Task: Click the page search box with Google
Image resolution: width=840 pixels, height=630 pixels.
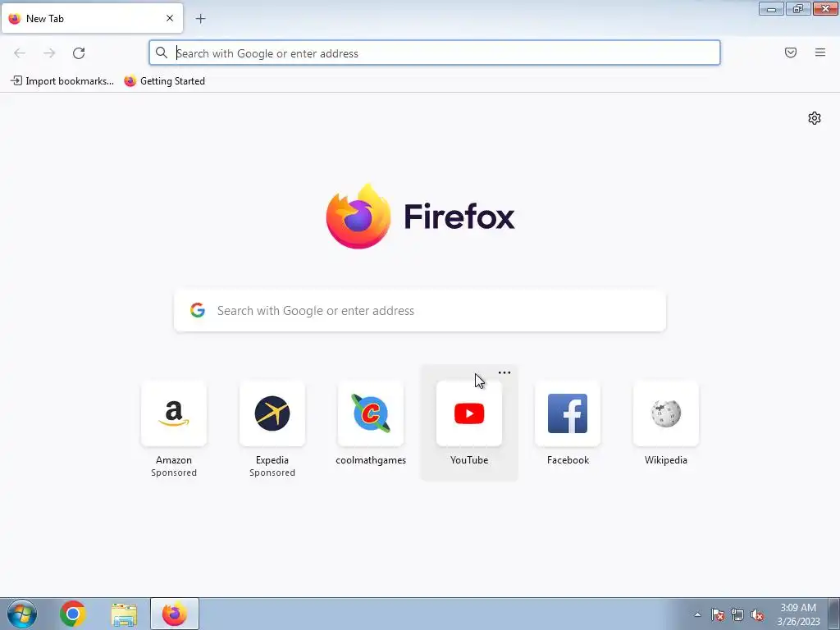Action: click(420, 311)
